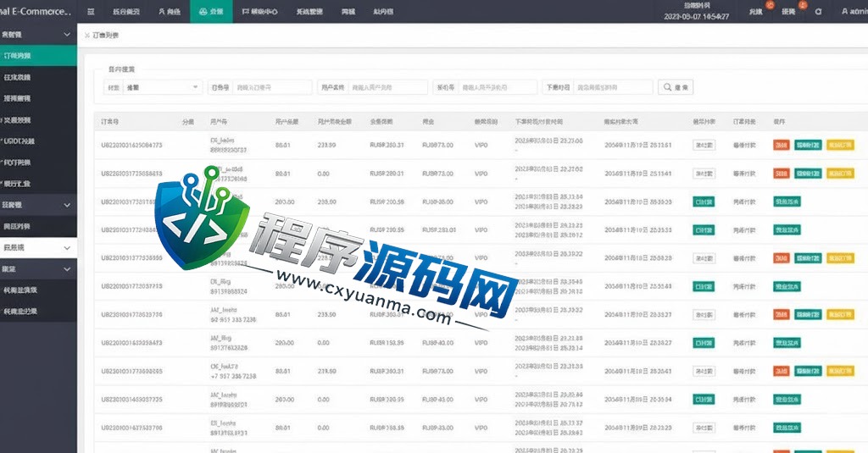Focus the user name filter input
This screenshot has width=868, height=453.
click(387, 87)
